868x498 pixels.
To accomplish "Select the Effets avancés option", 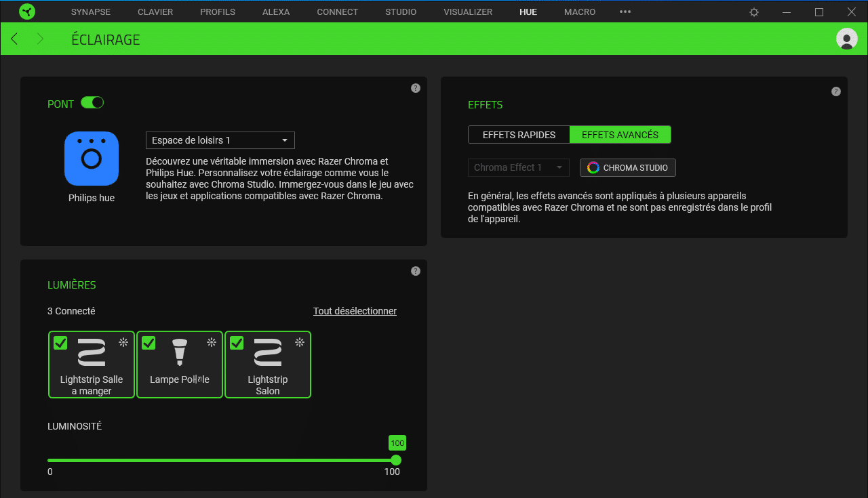I will coord(620,135).
